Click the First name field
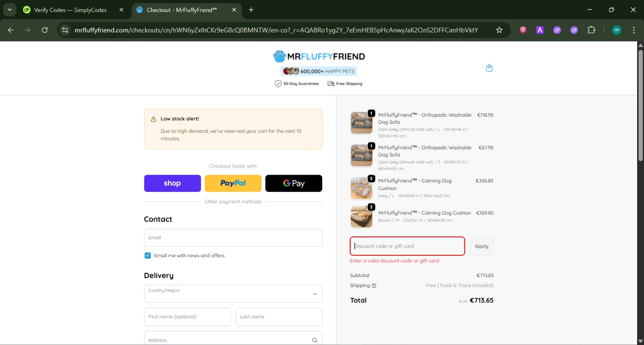 coord(187,317)
